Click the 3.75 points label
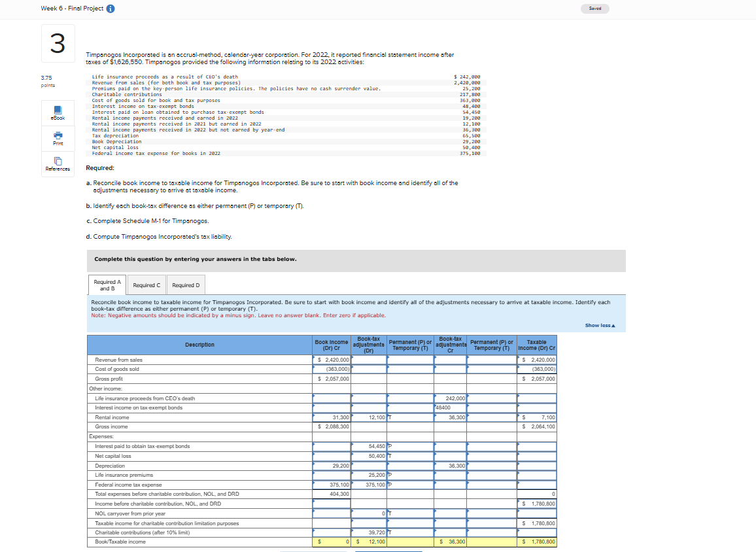The image size is (756, 552). coord(48,82)
